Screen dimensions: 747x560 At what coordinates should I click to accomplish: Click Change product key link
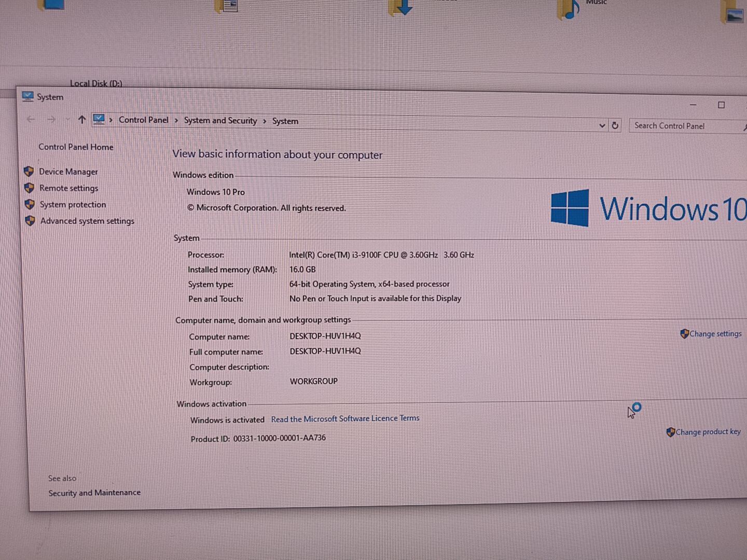click(x=709, y=432)
